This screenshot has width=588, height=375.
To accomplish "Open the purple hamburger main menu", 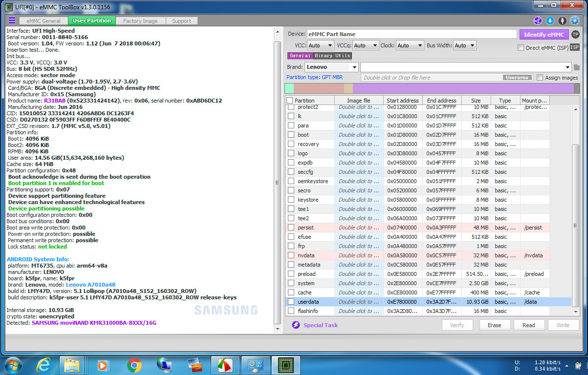I will pos(12,21).
